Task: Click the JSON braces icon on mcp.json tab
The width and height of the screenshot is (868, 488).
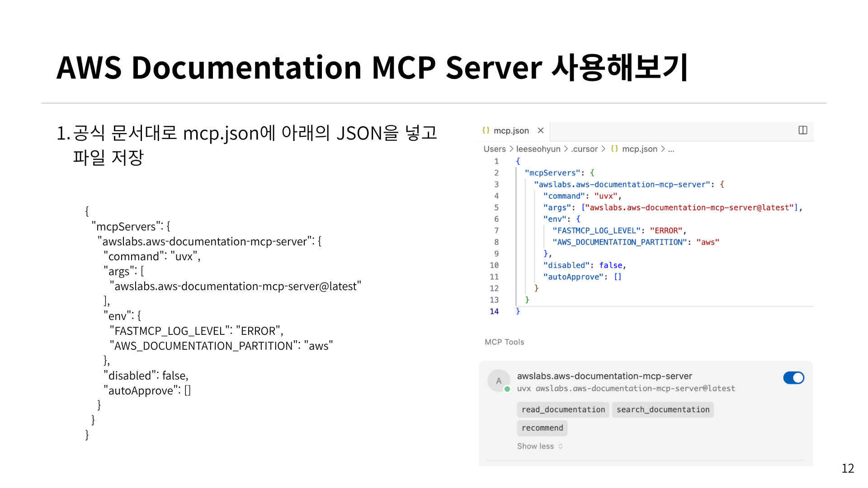Action: (x=486, y=130)
